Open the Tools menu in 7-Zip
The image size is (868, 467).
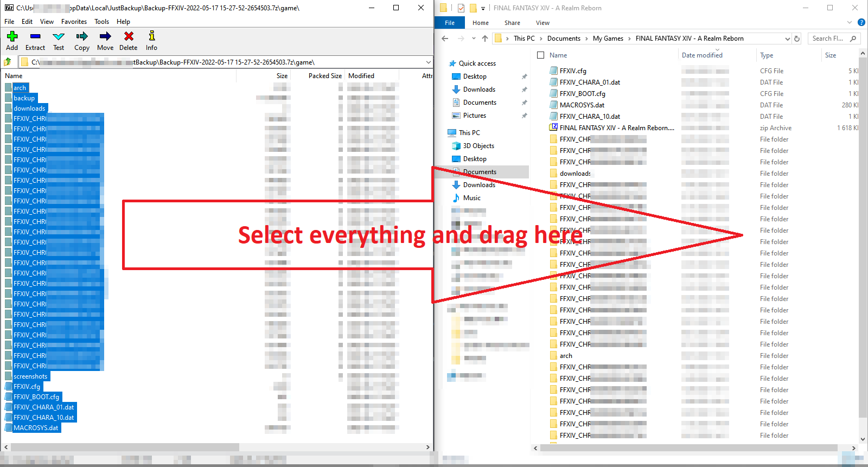click(x=101, y=22)
